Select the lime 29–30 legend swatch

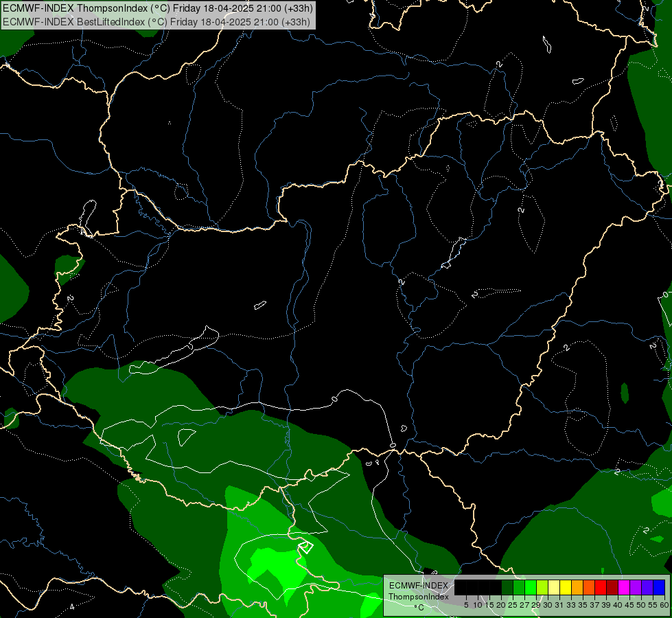coord(542,587)
